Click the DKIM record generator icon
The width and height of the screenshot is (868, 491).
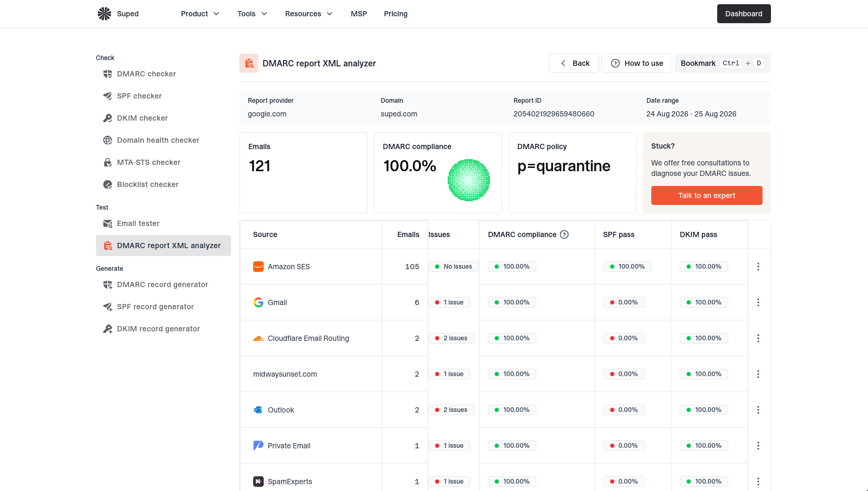coord(108,329)
